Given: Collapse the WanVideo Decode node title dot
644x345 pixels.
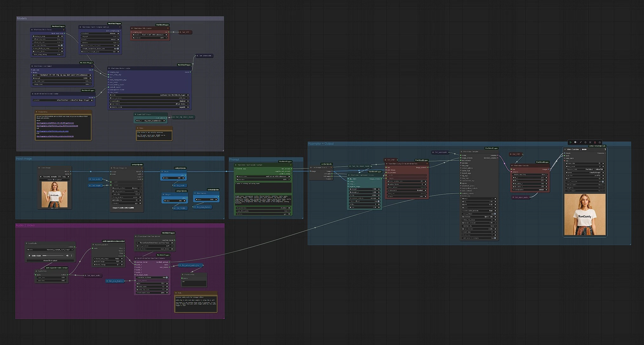Looking at the screenshot, I should 512,166.
